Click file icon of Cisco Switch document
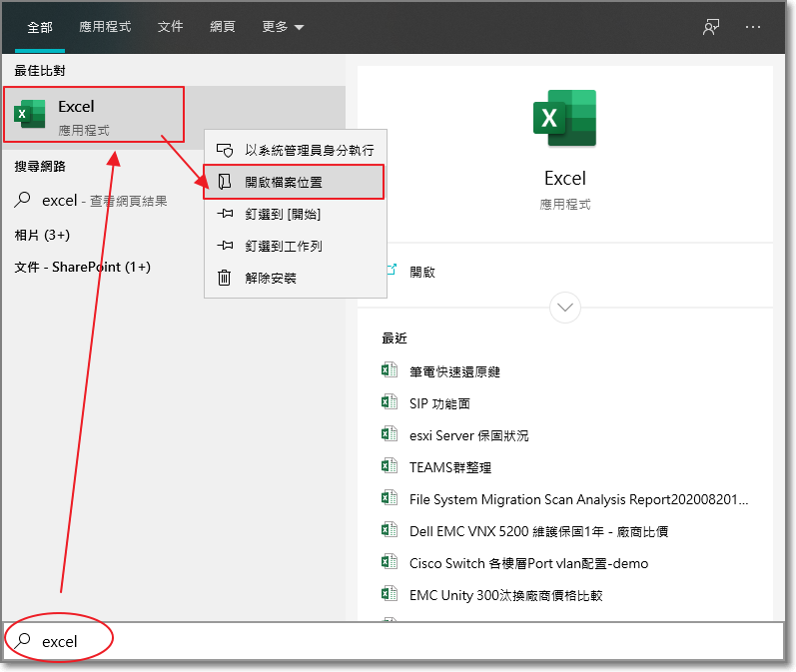This screenshot has width=796, height=672. pos(390,562)
